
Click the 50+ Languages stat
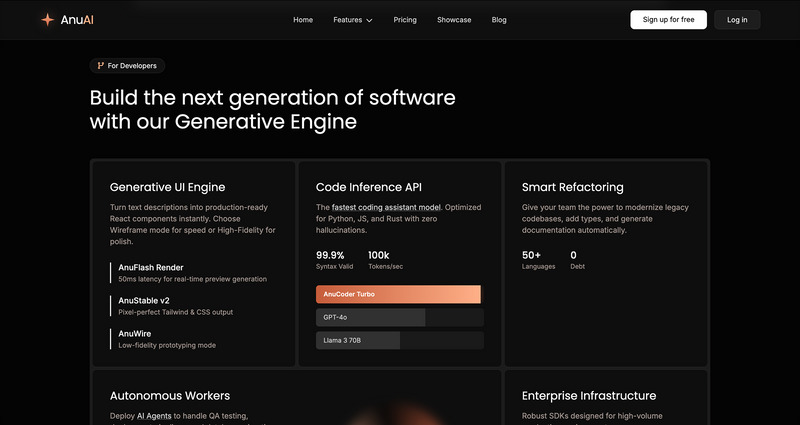click(538, 260)
